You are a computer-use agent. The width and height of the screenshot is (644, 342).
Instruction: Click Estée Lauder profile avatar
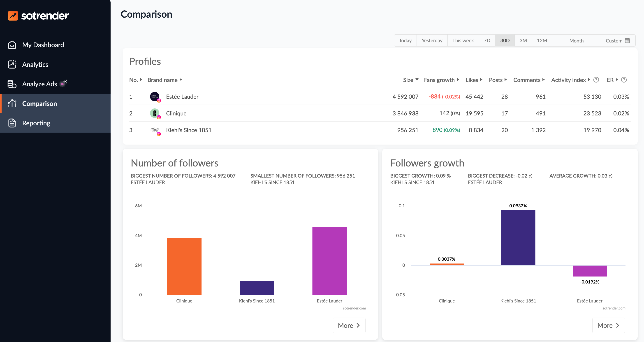click(155, 97)
